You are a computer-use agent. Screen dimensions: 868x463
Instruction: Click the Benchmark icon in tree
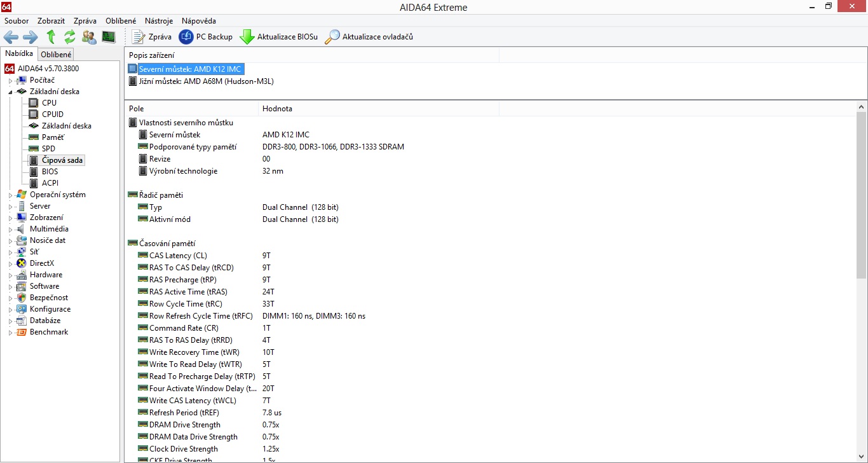(x=22, y=332)
